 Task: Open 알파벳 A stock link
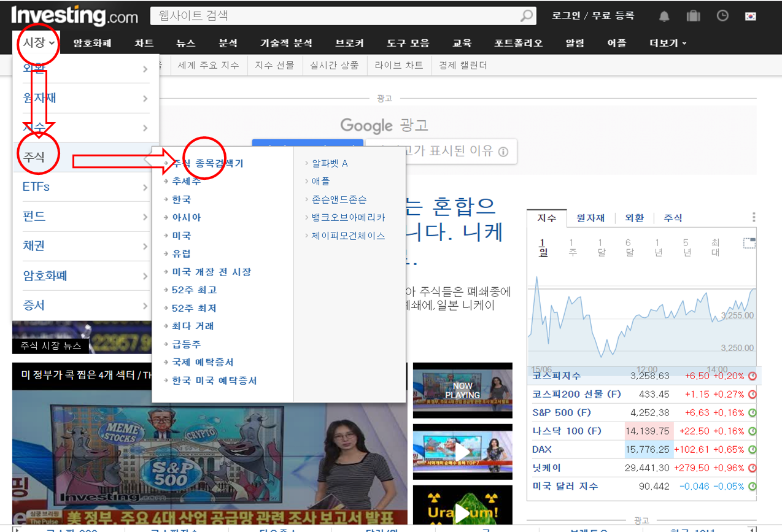pyautogui.click(x=330, y=163)
